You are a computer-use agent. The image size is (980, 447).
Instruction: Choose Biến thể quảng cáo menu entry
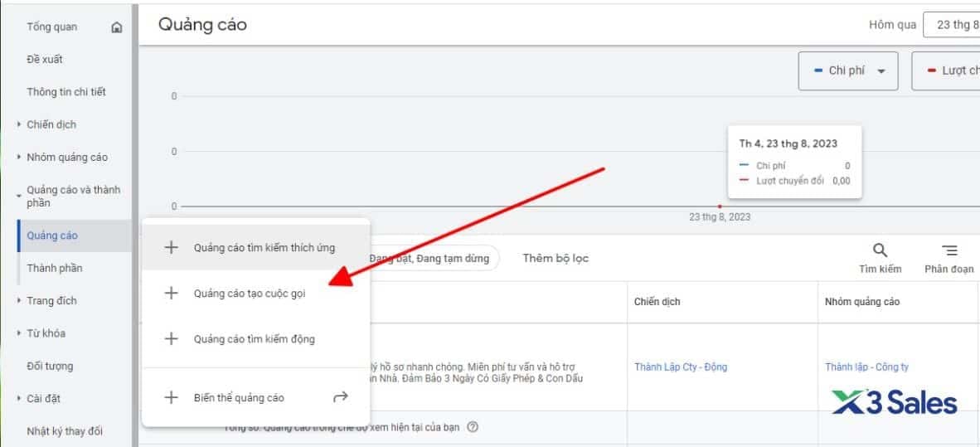tap(256, 397)
